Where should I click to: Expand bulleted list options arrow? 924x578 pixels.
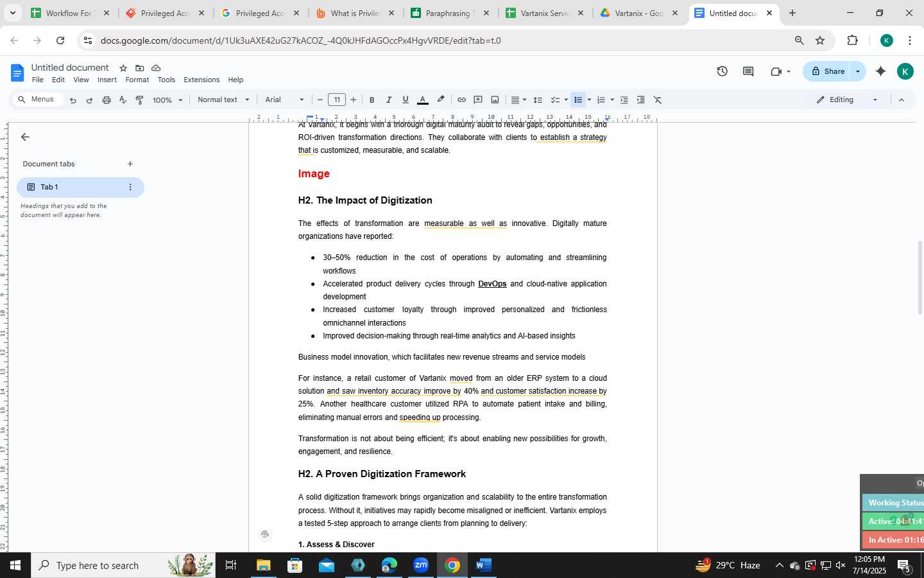[x=589, y=100]
